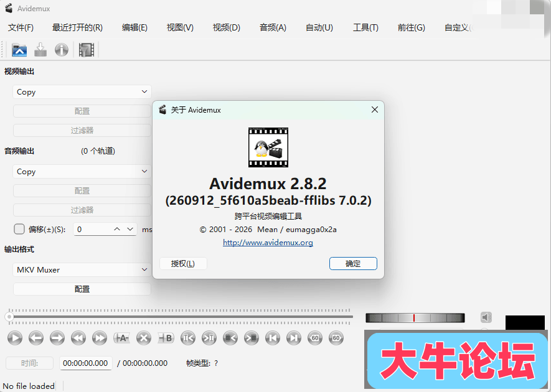551x392 pixels.
Task: Search next black frame icon
Action: tap(252, 338)
